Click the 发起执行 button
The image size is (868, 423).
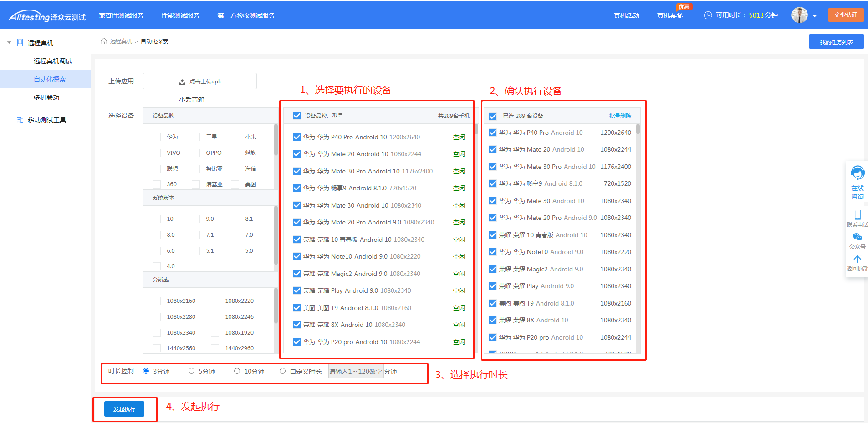124,409
